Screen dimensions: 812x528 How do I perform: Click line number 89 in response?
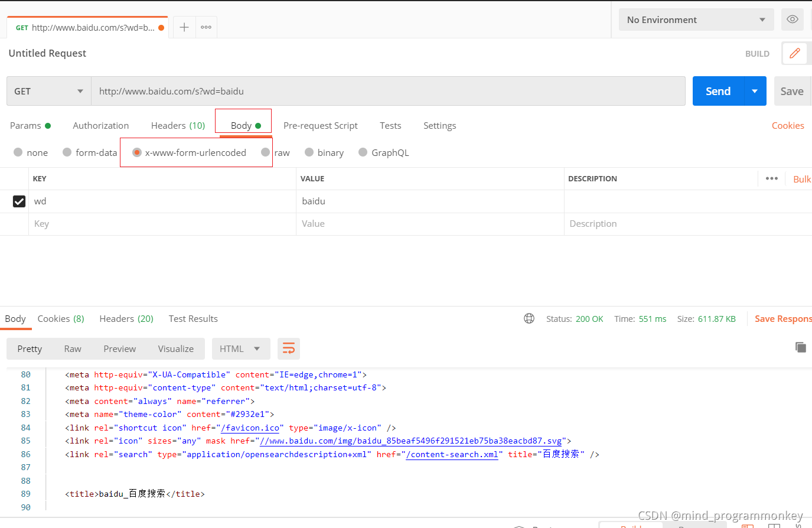coord(26,494)
